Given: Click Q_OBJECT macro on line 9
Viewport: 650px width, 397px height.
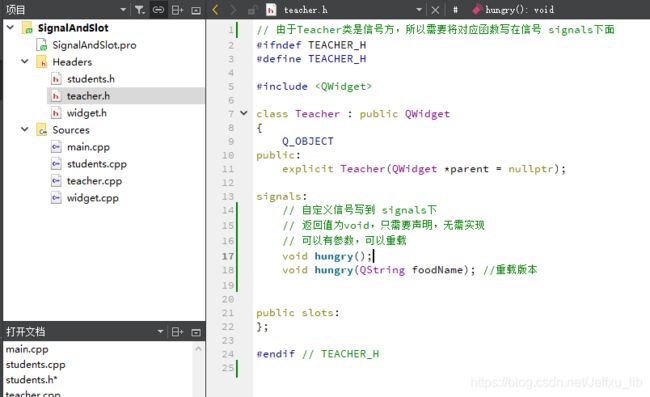Looking at the screenshot, I should 308,141.
